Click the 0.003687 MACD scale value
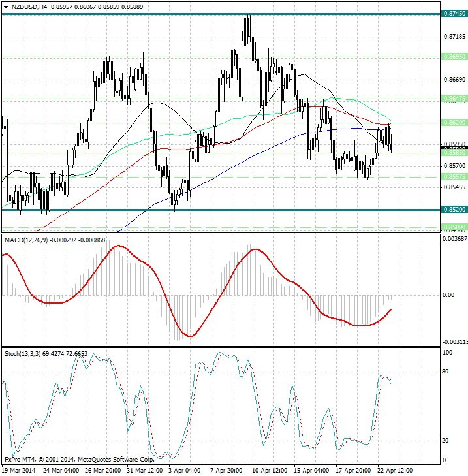Image resolution: width=468 pixels, height=476 pixels. [x=453, y=240]
